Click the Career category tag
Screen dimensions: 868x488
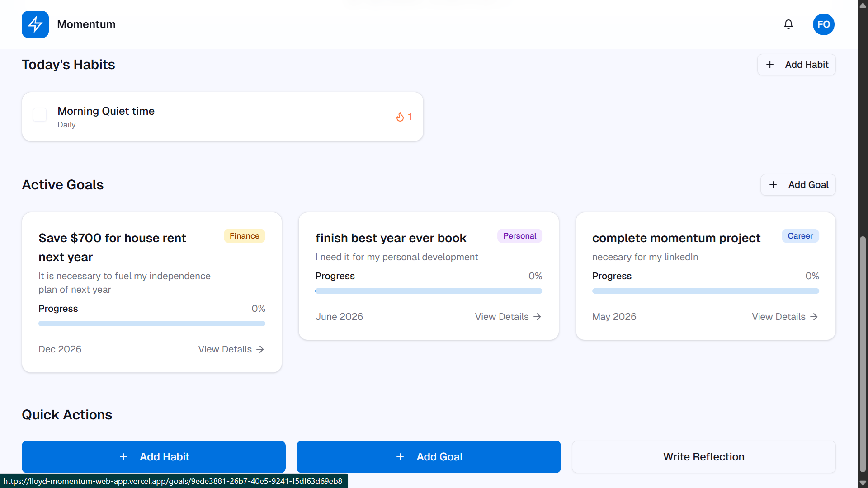point(800,236)
